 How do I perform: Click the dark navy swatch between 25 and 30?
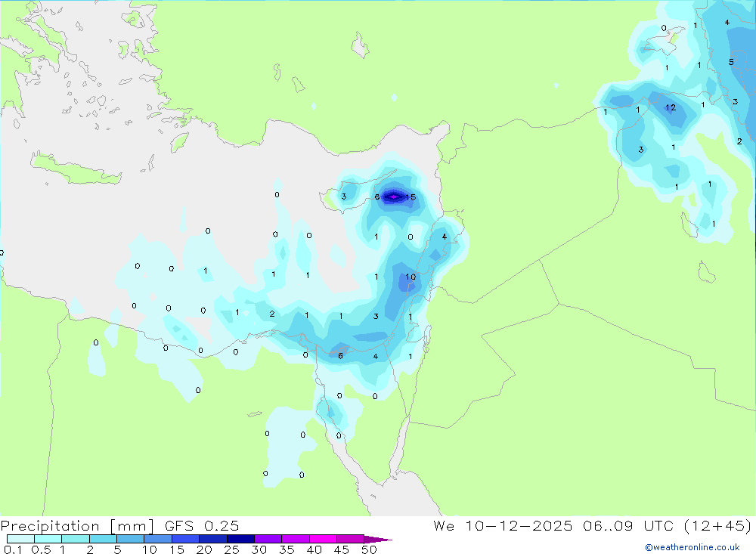(240, 539)
